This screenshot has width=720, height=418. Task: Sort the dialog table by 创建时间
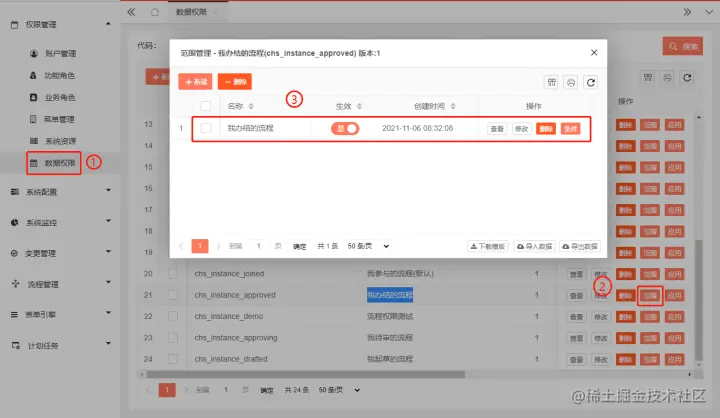coord(453,106)
